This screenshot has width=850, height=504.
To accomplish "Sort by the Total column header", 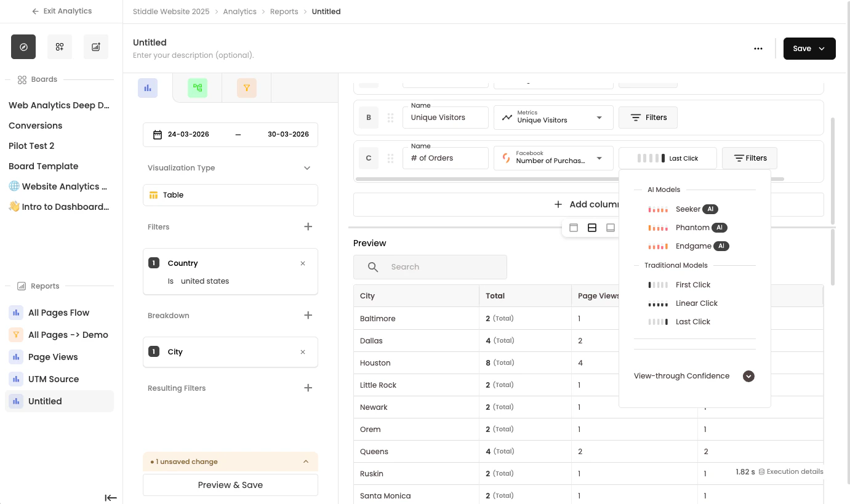I will pyautogui.click(x=525, y=296).
